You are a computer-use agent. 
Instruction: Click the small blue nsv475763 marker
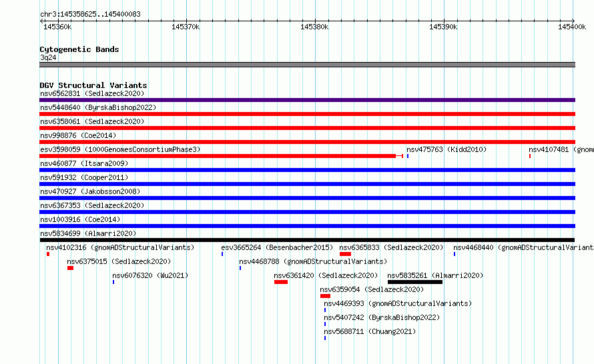tap(408, 156)
